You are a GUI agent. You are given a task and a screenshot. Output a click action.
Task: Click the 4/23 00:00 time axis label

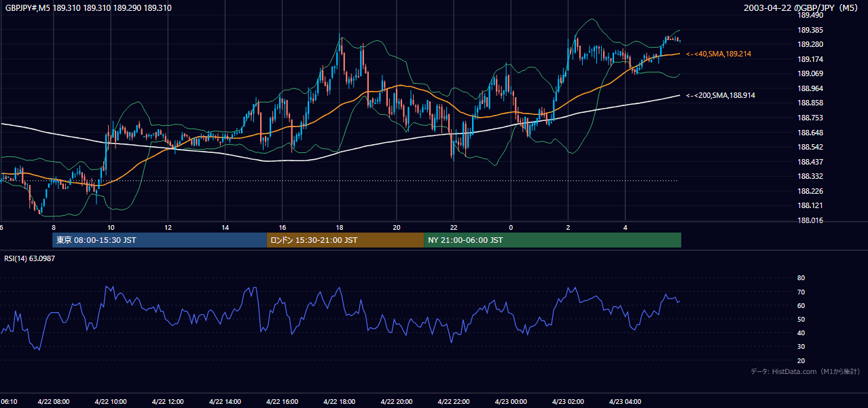coord(511,402)
